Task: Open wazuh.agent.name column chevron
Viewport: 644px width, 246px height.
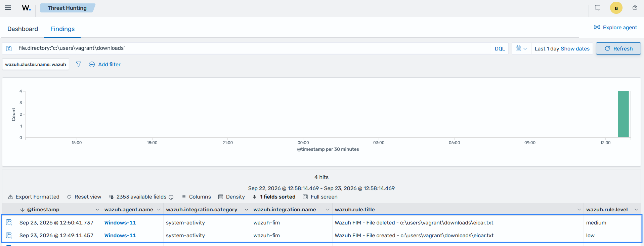Action: [x=159, y=210]
